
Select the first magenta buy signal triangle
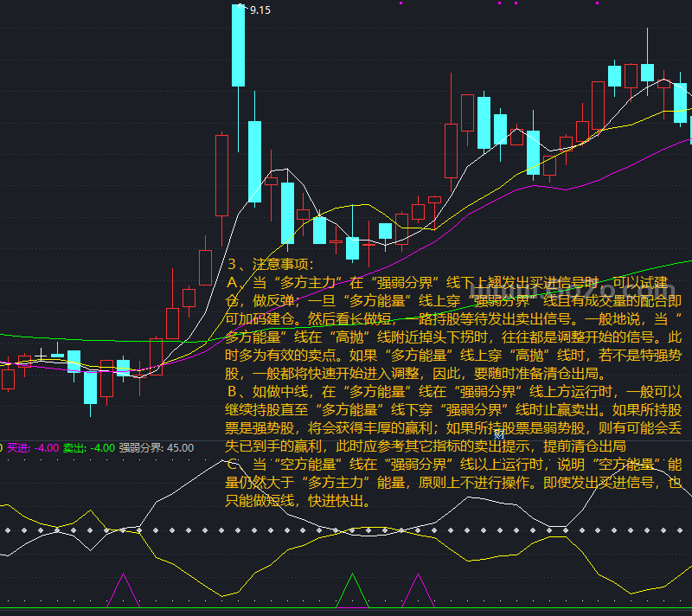123,590
